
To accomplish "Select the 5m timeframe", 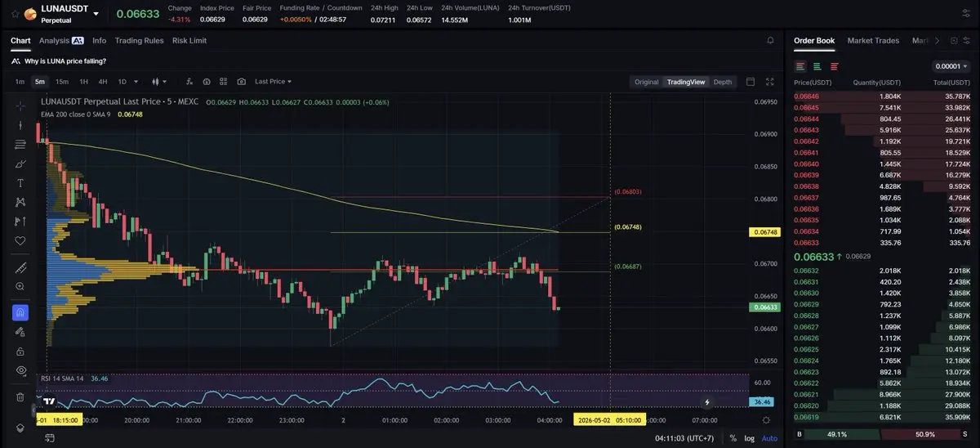I will [x=39, y=82].
